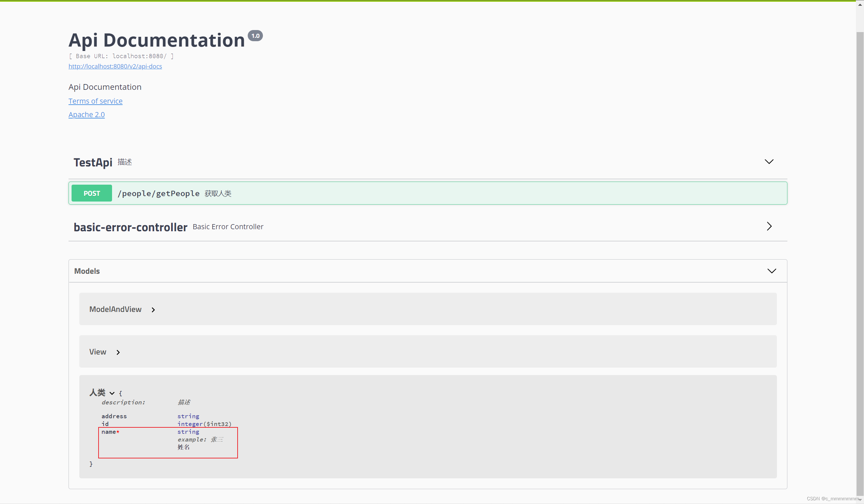Open the api-docs URL link
Screen dimensions: 864x504
pos(115,66)
